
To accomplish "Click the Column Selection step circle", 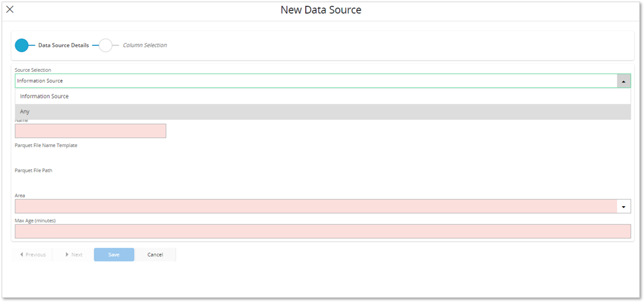I will tap(105, 45).
